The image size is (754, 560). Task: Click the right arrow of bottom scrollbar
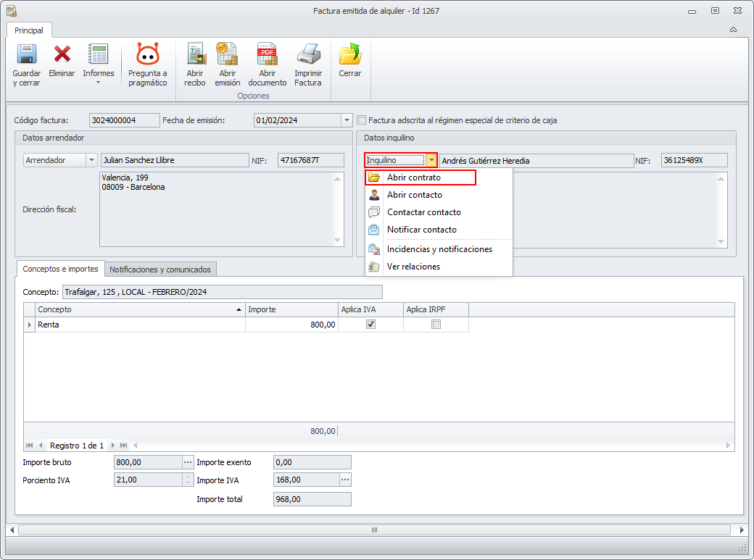point(742,530)
